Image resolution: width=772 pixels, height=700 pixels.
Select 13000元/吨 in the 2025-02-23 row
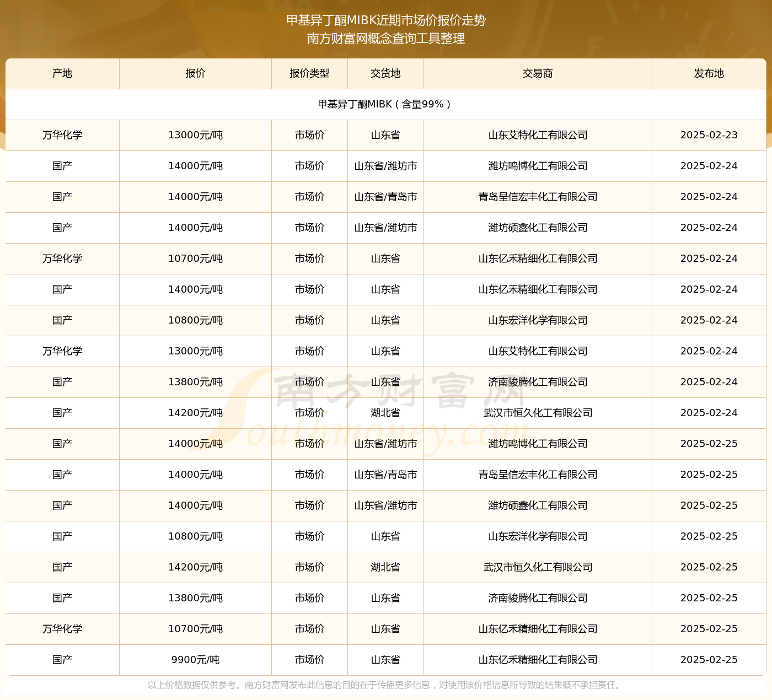pyautogui.click(x=195, y=135)
